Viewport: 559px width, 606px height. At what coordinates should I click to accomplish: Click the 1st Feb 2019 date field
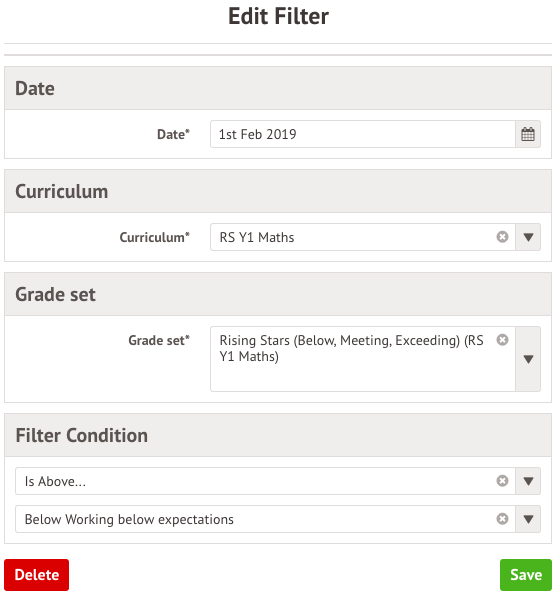363,134
